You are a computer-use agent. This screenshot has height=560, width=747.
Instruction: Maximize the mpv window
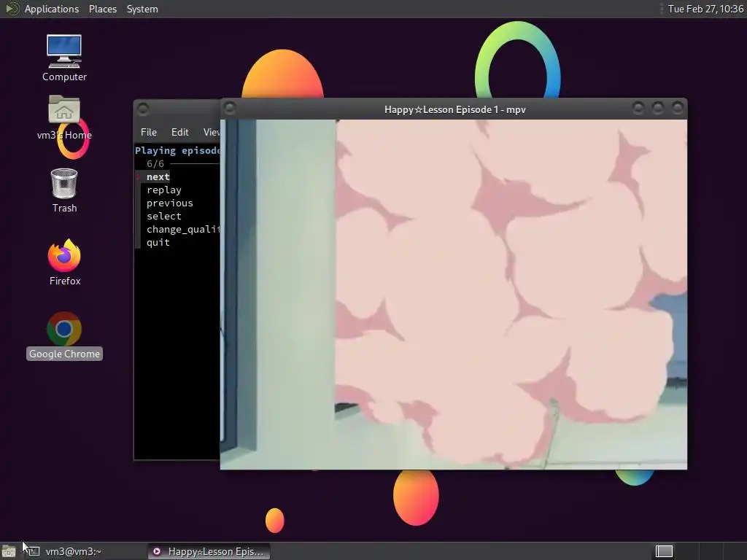[657, 108]
